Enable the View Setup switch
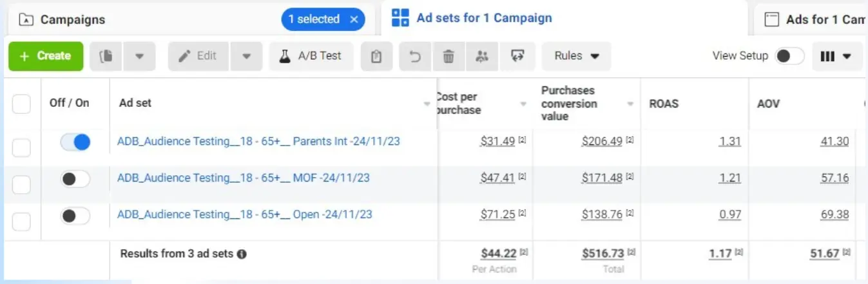 (x=789, y=56)
